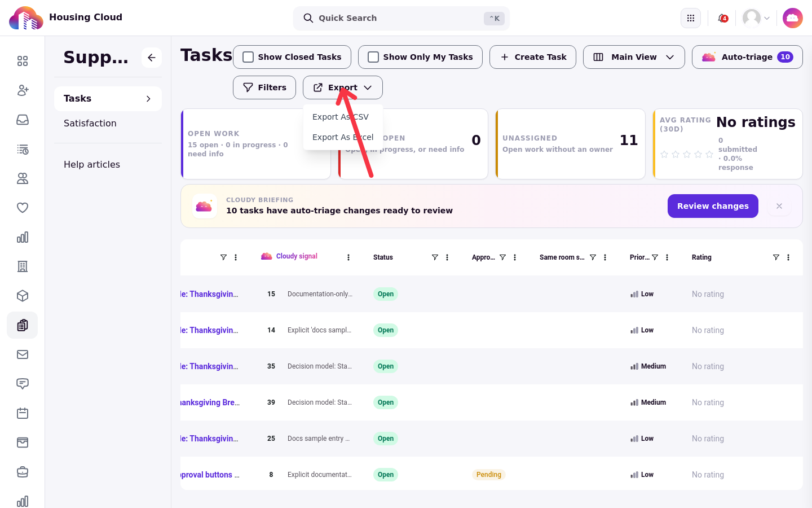Open Status column filter icon
The height and width of the screenshot is (508, 812).
(435, 257)
